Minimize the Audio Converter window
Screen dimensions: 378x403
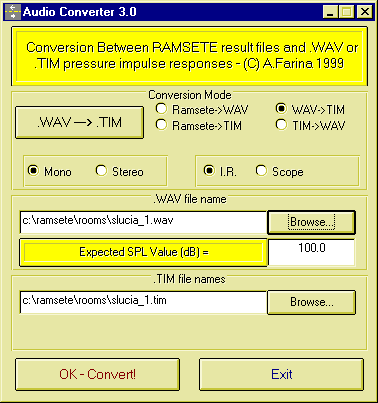[x=330, y=12]
